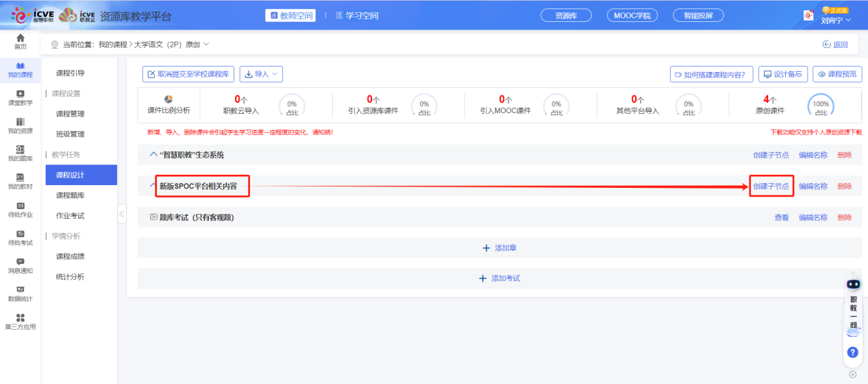Collapse the "智慧职教"生态系统 chapter
This screenshot has height=384, width=868.
coord(153,155)
